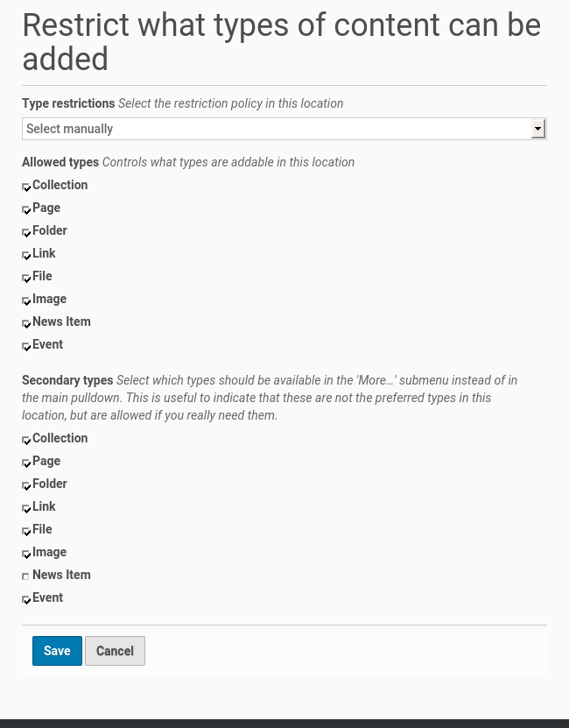Enable News Item in Secondary types

[26, 576]
